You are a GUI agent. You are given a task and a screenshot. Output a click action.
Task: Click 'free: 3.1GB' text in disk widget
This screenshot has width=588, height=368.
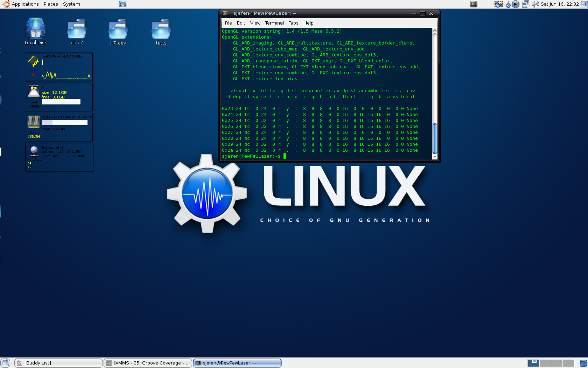[53, 97]
